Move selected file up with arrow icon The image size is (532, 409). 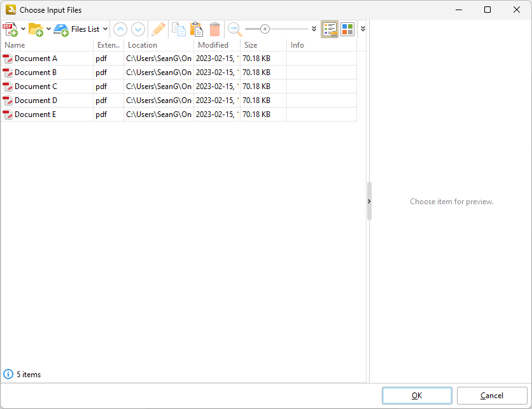[x=120, y=29]
